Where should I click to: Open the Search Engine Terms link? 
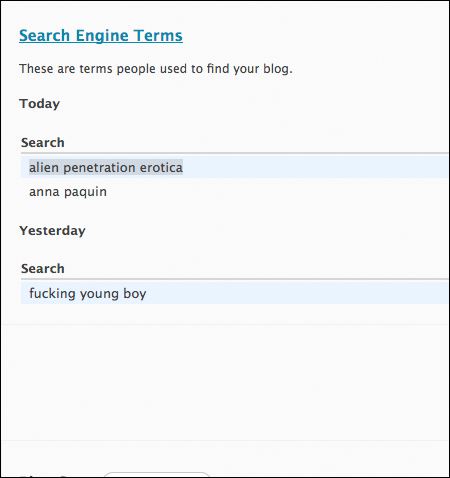click(x=101, y=36)
